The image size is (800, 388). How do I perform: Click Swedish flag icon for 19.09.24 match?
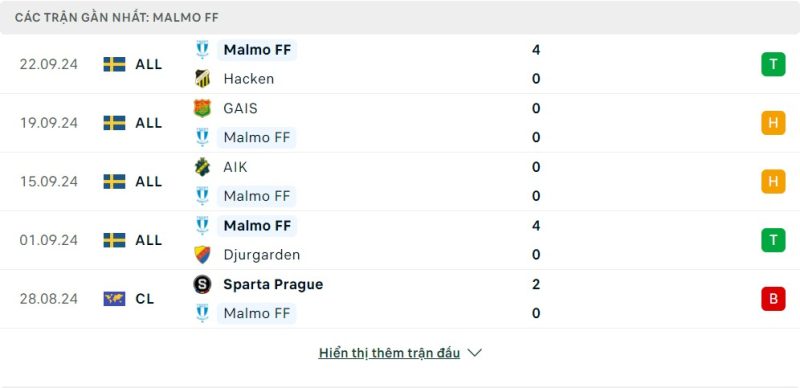[114, 123]
